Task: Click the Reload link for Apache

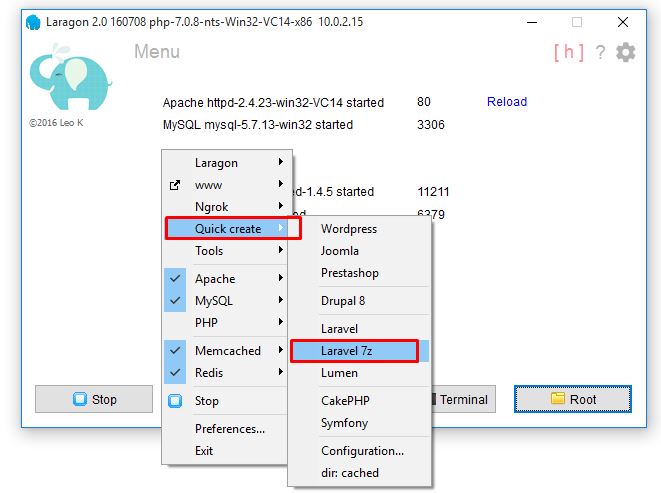Action: click(x=507, y=102)
